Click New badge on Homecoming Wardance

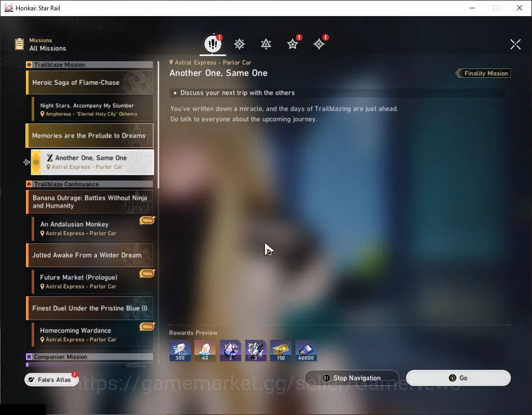[x=147, y=326]
